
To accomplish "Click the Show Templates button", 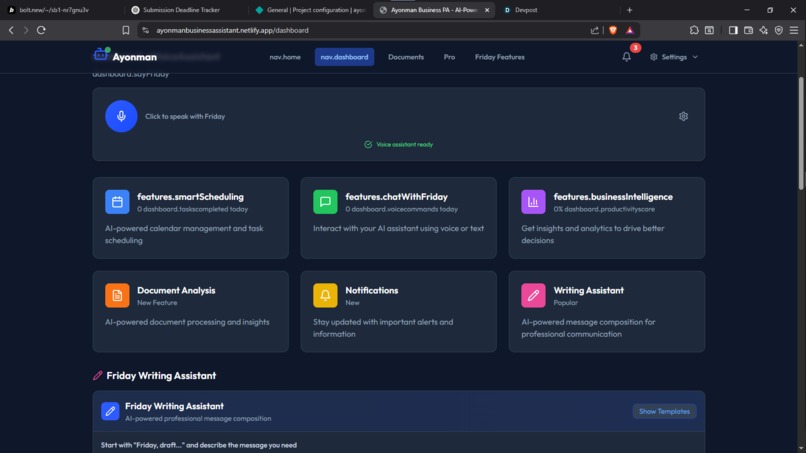I will coord(664,411).
